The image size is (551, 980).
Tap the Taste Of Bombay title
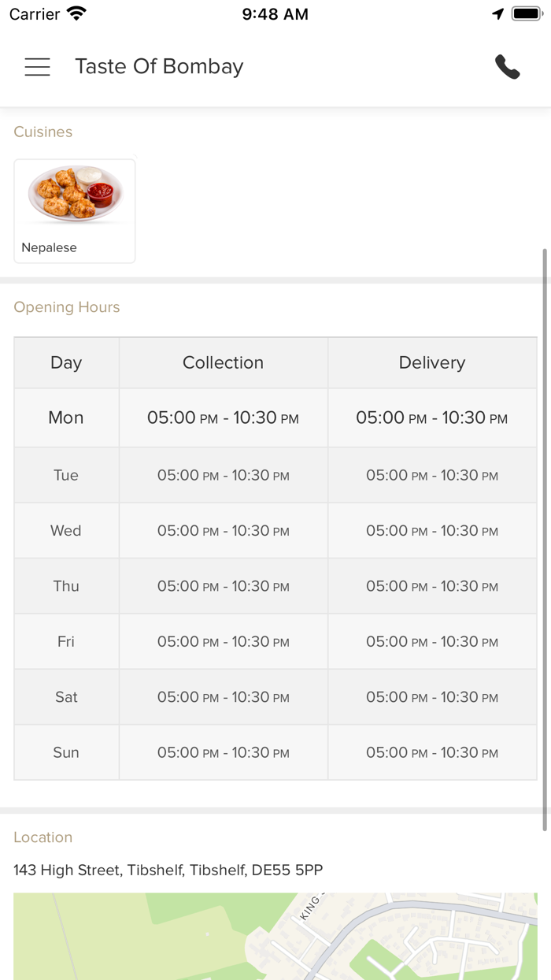tap(159, 67)
